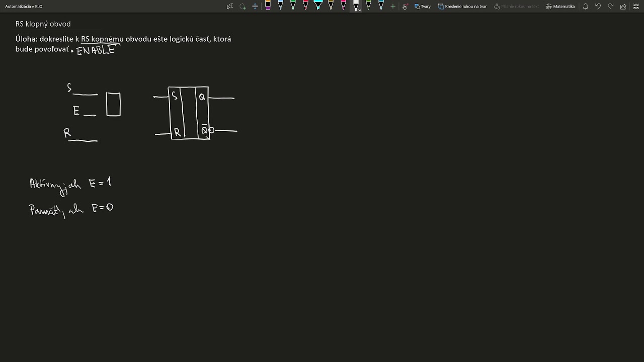
Task: Open the Matematika math assistant
Action: (560, 7)
